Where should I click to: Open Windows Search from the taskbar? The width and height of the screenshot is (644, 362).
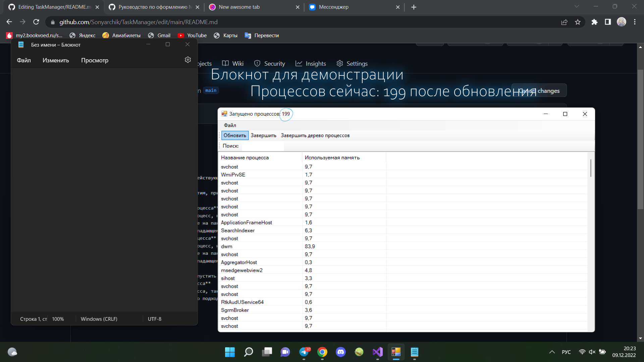click(248, 352)
